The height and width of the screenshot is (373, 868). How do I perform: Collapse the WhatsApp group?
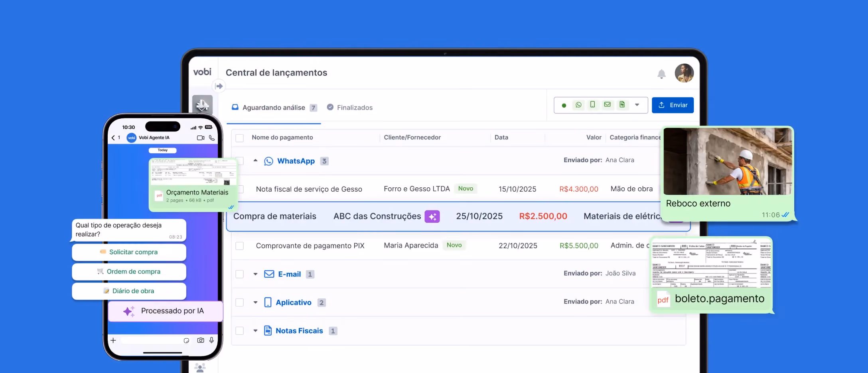pos(256,161)
